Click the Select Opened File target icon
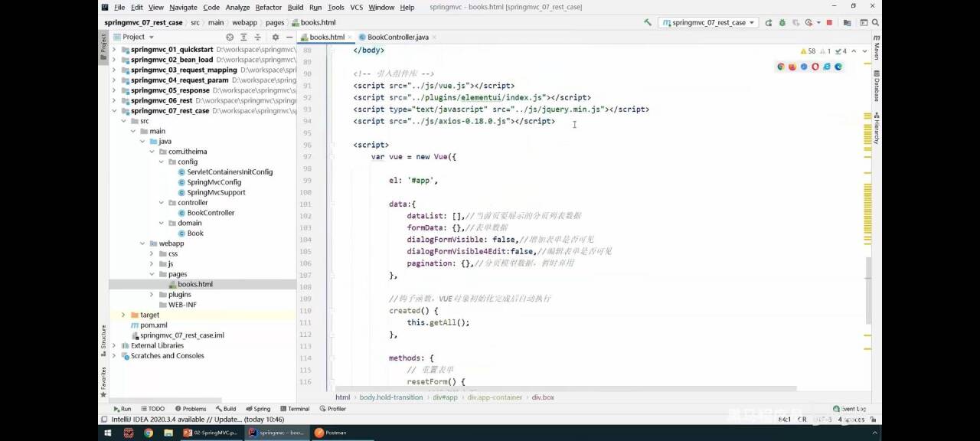 (x=230, y=37)
